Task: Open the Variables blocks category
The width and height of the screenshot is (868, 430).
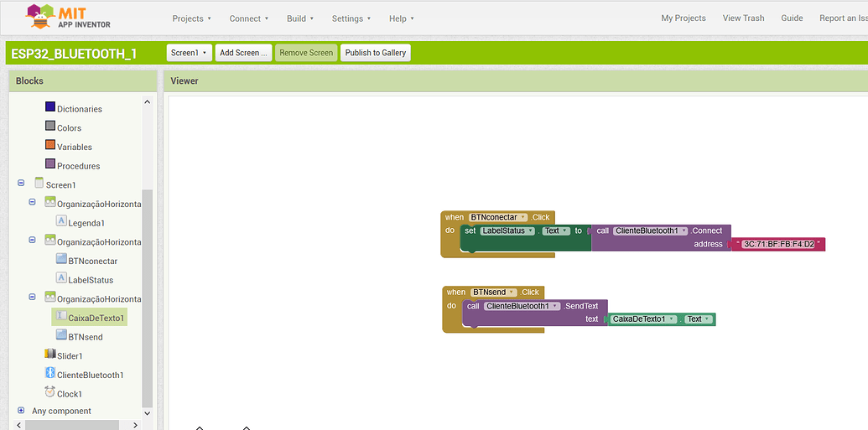Action: point(74,147)
